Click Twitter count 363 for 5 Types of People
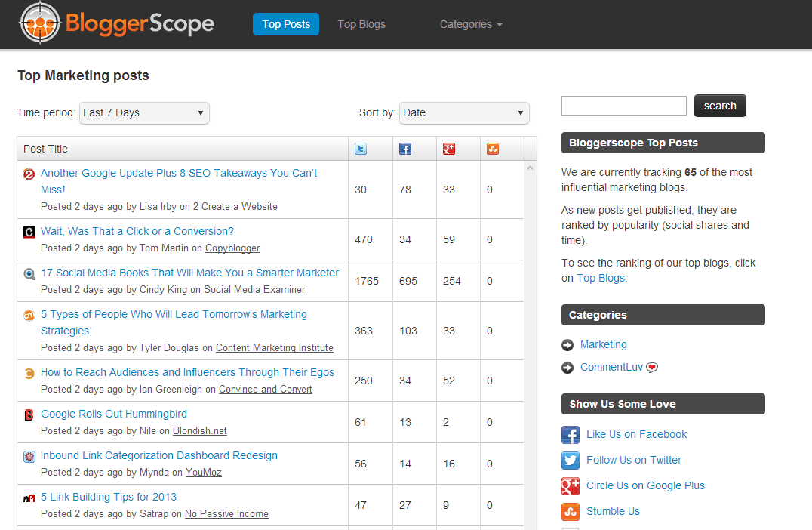The image size is (812, 530). (364, 331)
